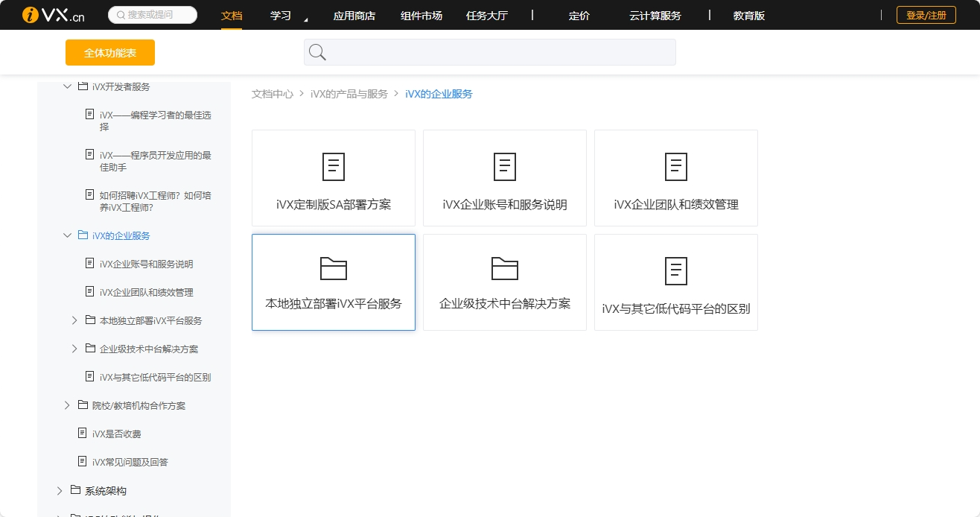This screenshot has width=980, height=517.
Task: Expand the 系统架构 tree node
Action: (60, 490)
